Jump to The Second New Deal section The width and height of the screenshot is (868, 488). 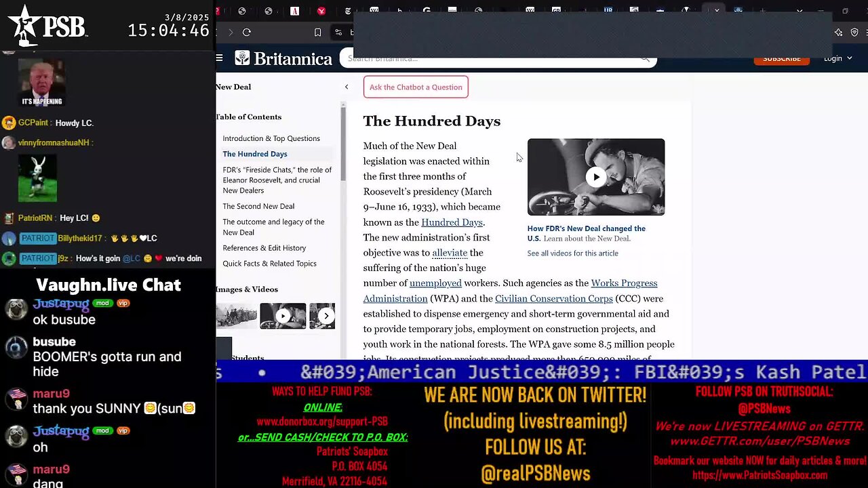258,206
